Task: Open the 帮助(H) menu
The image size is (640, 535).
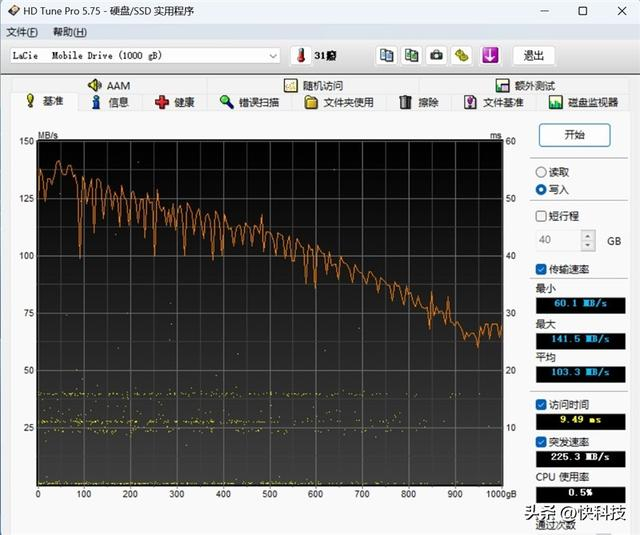Action: click(x=69, y=32)
